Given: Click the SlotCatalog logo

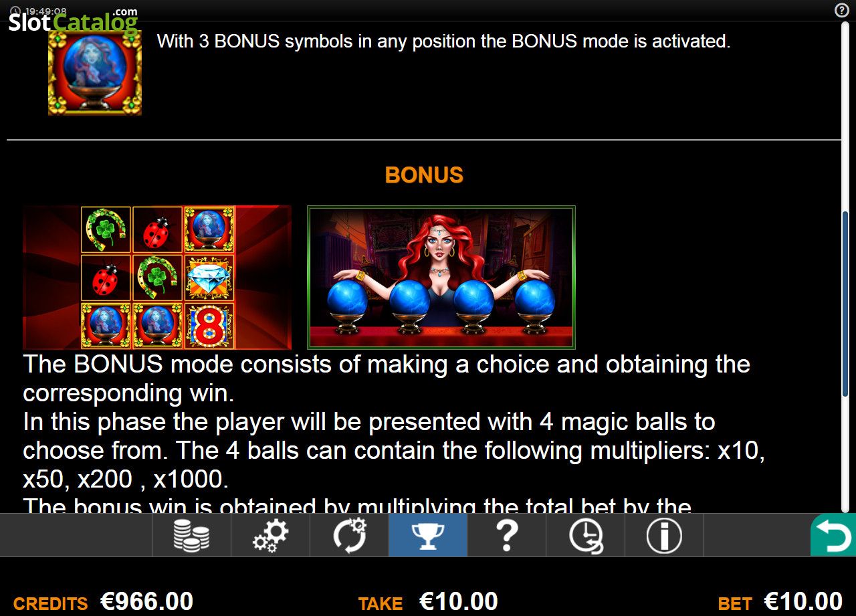Looking at the screenshot, I should (x=73, y=21).
